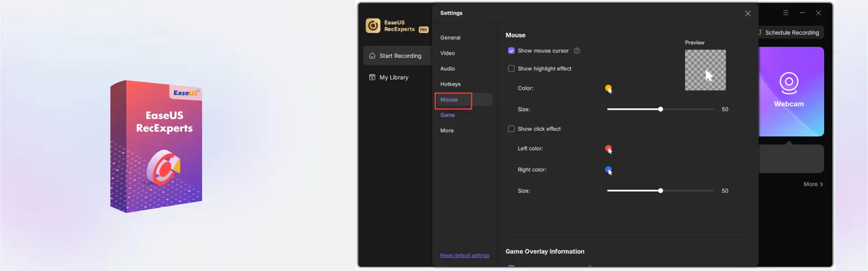This screenshot has width=868, height=271.
Task: Open the General settings tab
Action: click(x=450, y=38)
